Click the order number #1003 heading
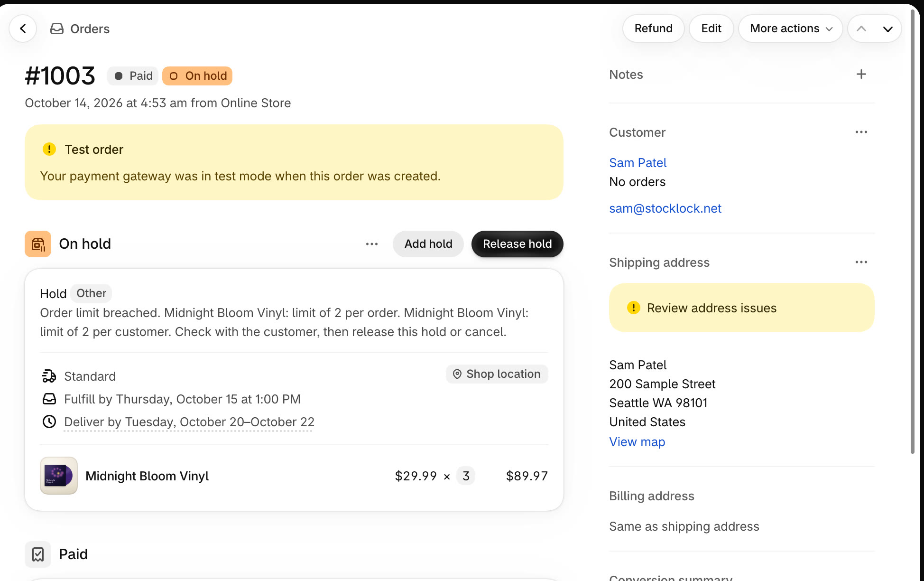 pos(60,76)
